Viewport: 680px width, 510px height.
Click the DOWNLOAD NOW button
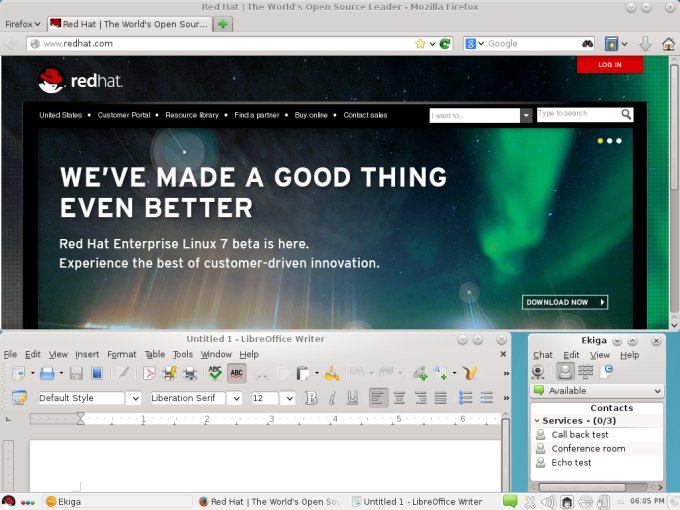564,302
